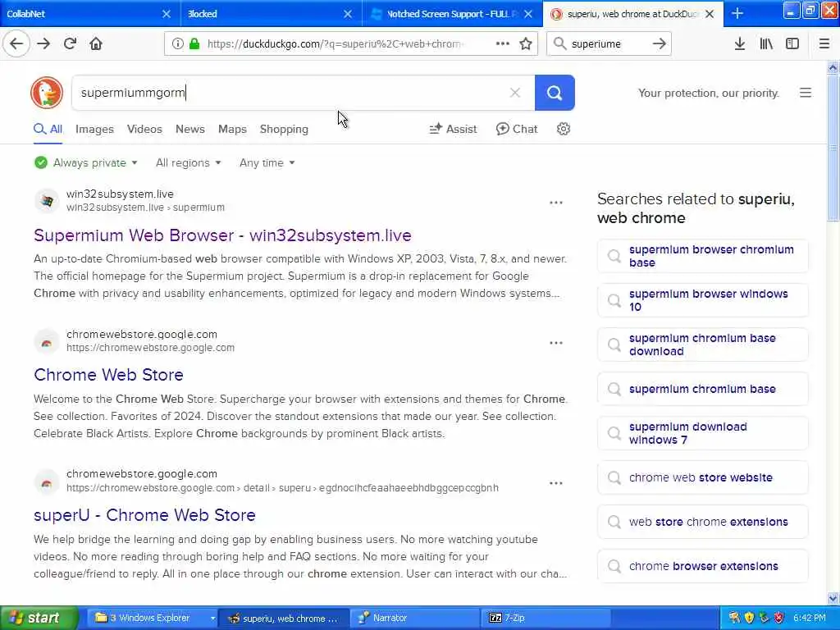Go forward with the browser arrow
This screenshot has width=840, height=630.
[x=43, y=43]
